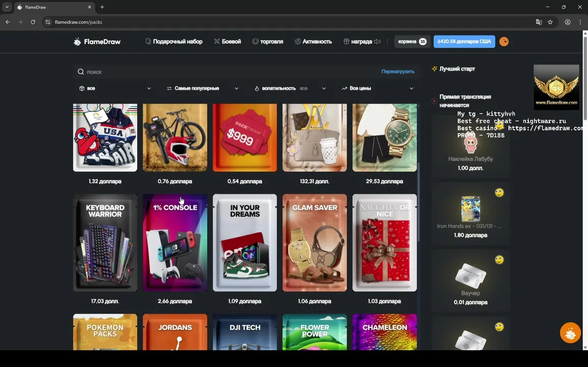Open the handbag pack for 132.31 долл.
This screenshot has height=367, width=588.
[314, 138]
